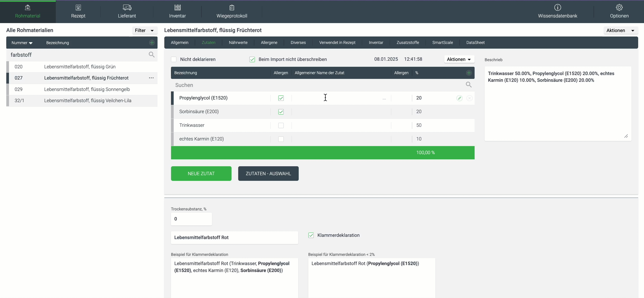Open Wiegeprotokoll clipboard icon
Image resolution: width=644 pixels, height=298 pixels.
pos(232,7)
